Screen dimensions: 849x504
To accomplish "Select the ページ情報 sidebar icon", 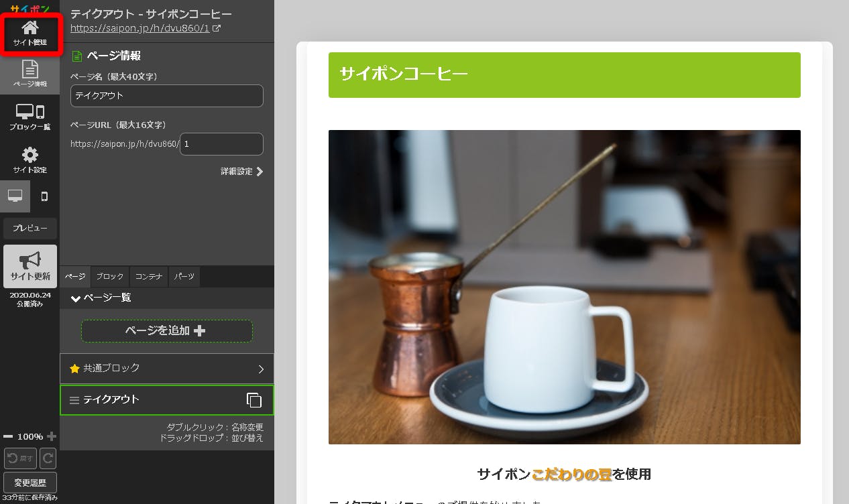I will (30, 74).
